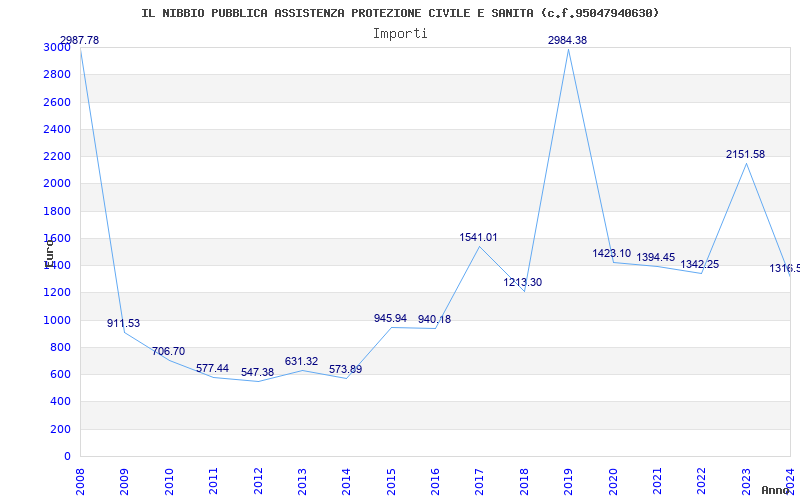The width and height of the screenshot is (800, 500).
Task: Click x-axis year 2022
Action: pyautogui.click(x=702, y=481)
